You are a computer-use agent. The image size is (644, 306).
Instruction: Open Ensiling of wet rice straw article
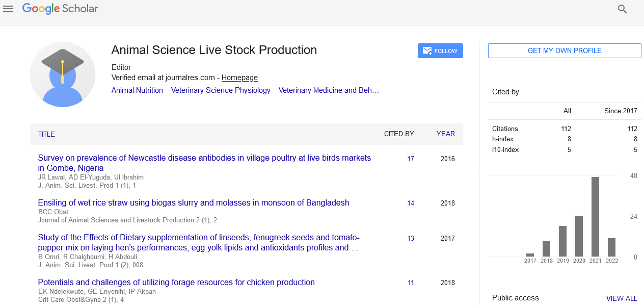(194, 202)
